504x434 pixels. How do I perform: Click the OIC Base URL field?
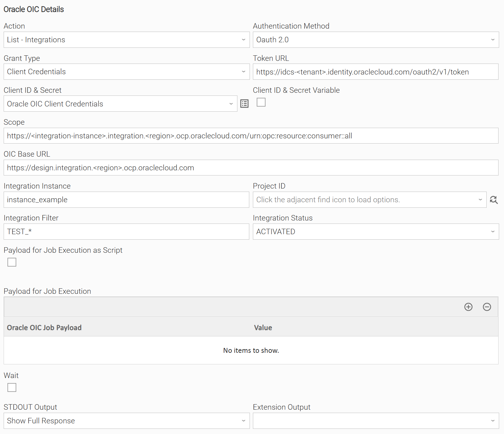(251, 168)
